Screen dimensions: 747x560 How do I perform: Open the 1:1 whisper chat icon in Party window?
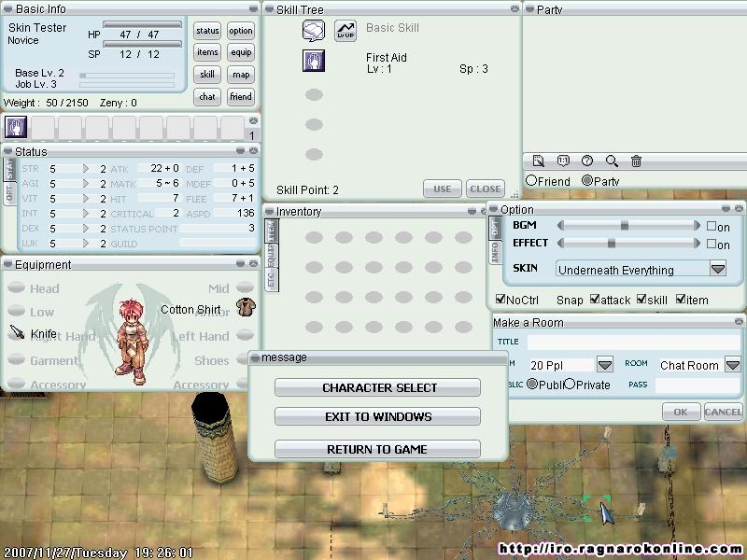[563, 161]
